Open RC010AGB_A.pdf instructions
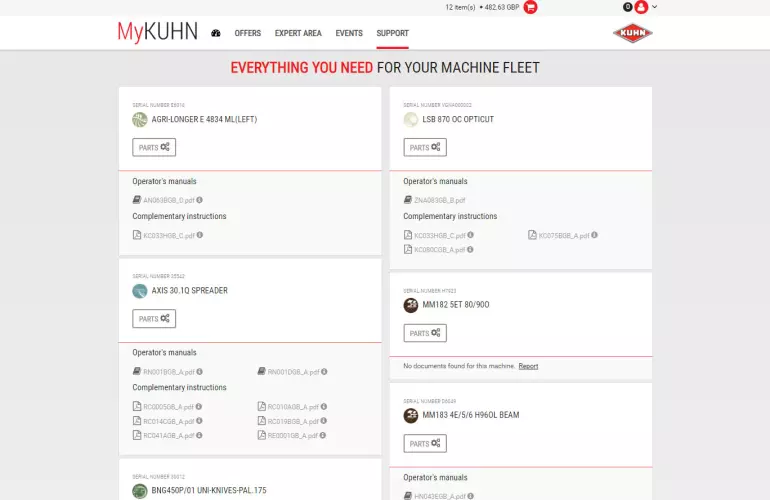770x500 pixels. (x=293, y=407)
